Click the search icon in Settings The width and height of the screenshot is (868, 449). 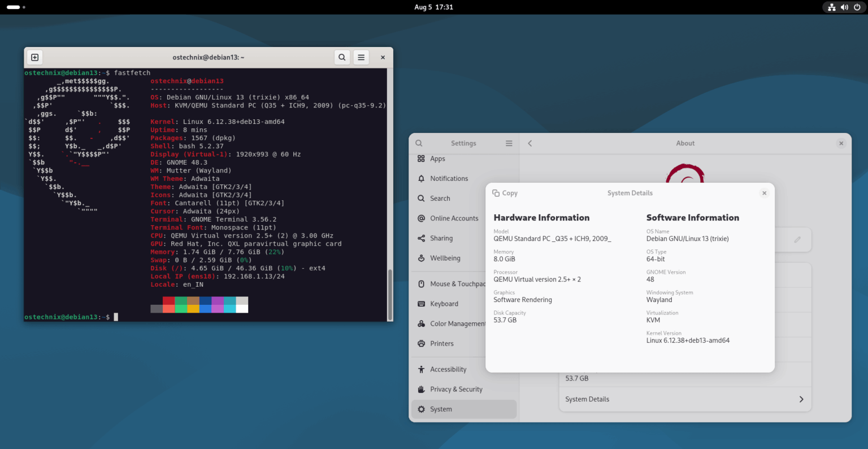419,143
